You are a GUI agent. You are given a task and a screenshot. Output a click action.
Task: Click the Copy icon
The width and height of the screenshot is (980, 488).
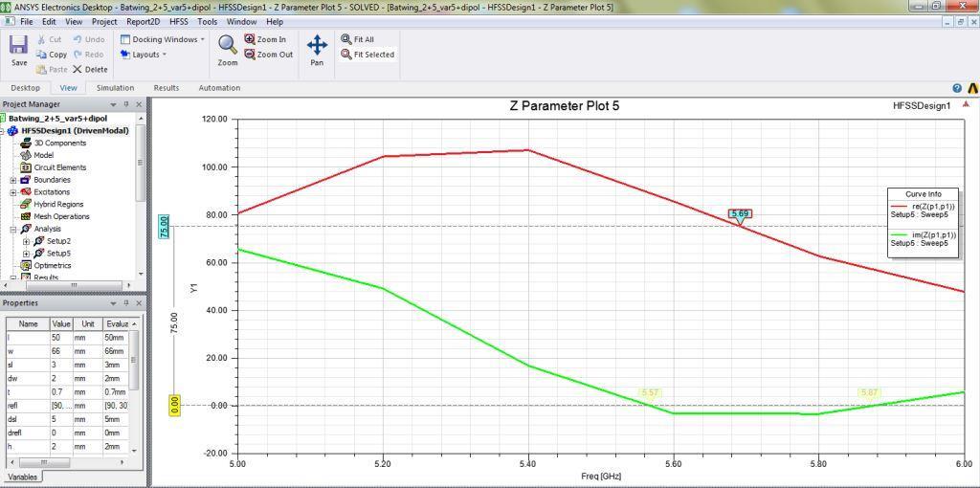[40, 55]
